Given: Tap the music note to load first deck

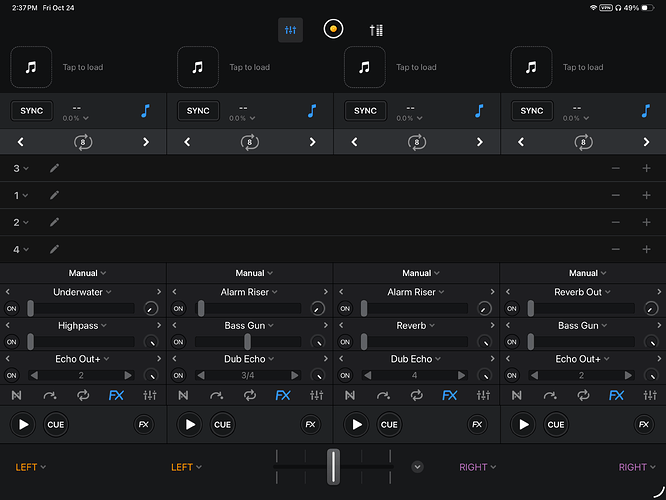Looking at the screenshot, I should [x=30, y=67].
